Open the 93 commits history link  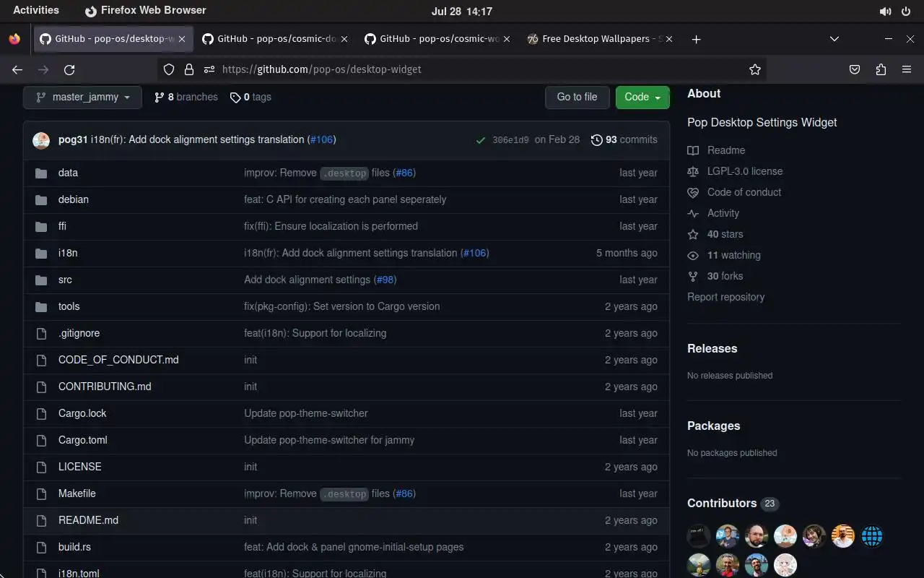click(x=624, y=139)
